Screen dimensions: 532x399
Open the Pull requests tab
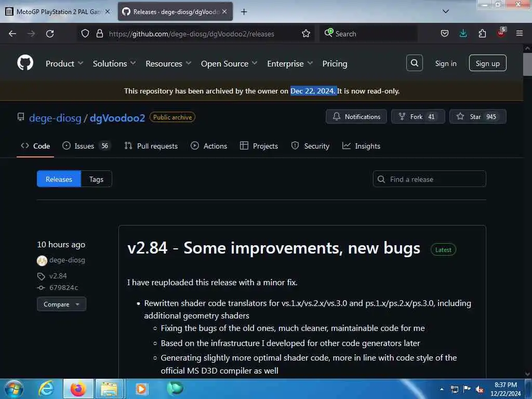(151, 146)
